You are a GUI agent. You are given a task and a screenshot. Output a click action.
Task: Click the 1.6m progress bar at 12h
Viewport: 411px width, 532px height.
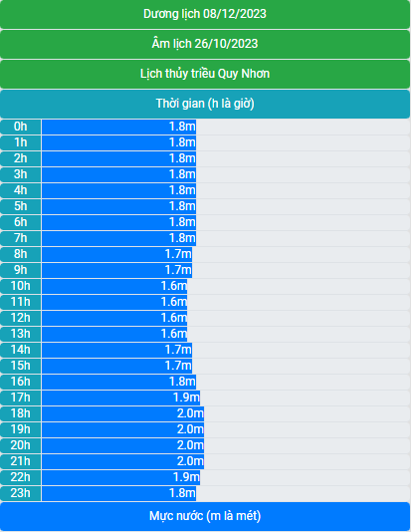(114, 318)
